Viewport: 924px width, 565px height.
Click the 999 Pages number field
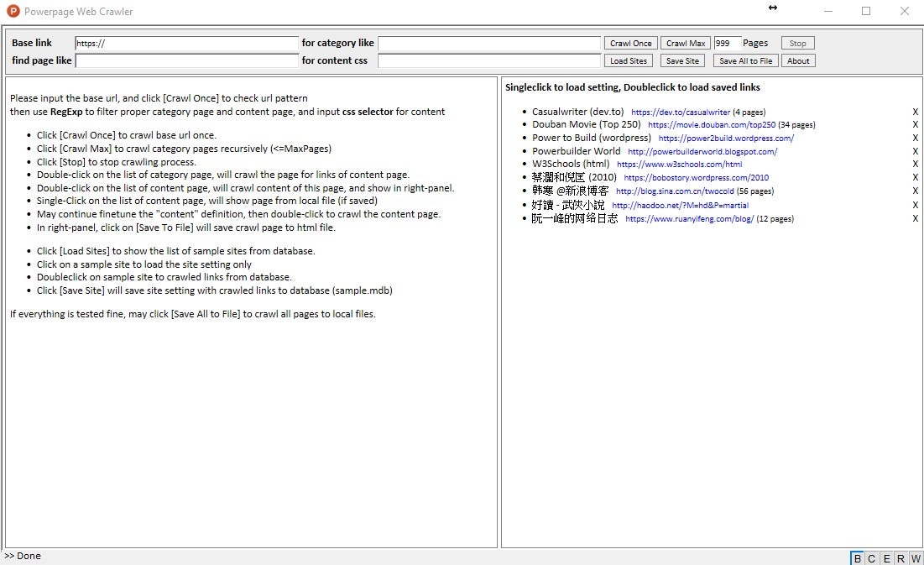click(x=726, y=42)
